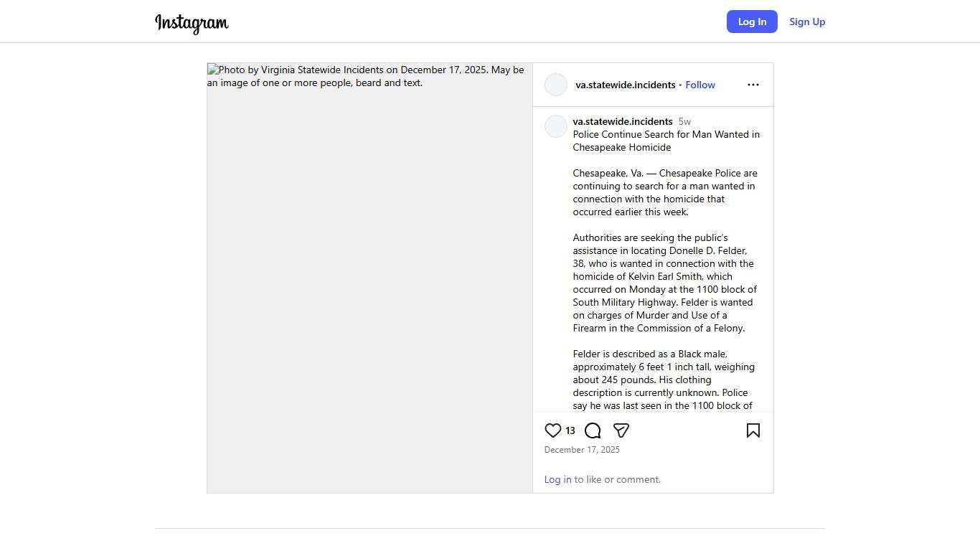Screen dimensions: 980x551
Task: Click the avatar beside the caption
Action: point(556,126)
